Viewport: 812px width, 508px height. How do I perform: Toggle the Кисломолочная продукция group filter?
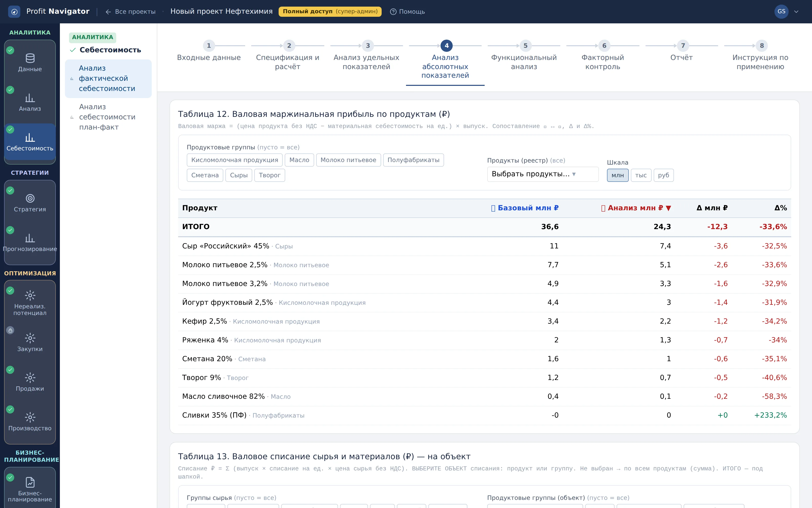(x=234, y=160)
